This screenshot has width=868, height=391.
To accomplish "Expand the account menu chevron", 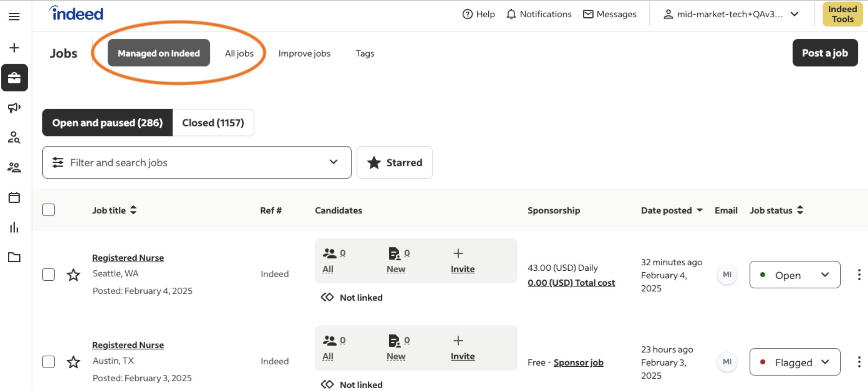I will tap(794, 14).
